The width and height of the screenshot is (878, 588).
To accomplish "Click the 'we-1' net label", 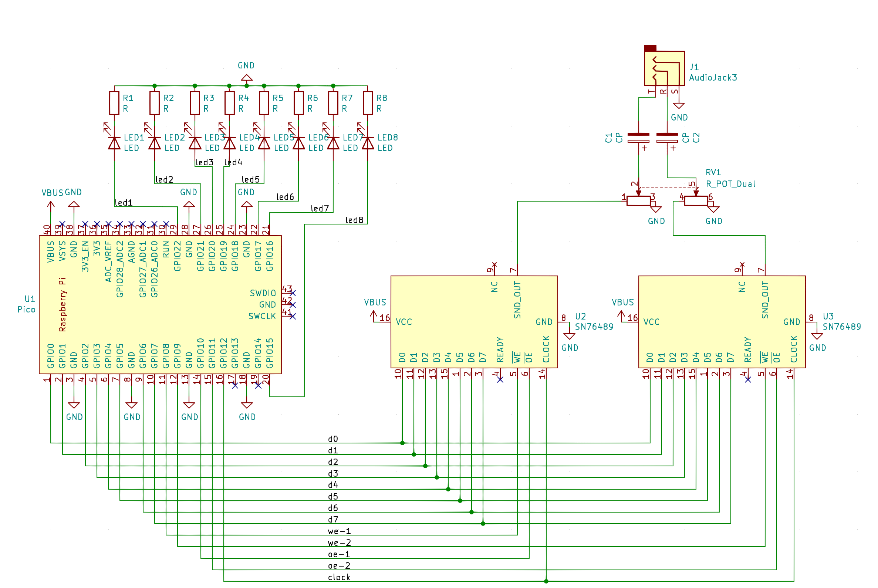I will point(339,531).
